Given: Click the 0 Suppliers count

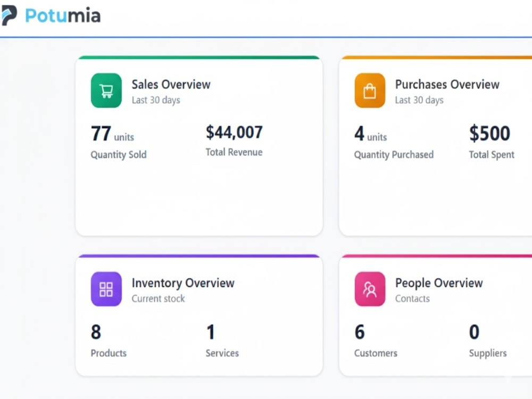Looking at the screenshot, I should (x=475, y=332).
